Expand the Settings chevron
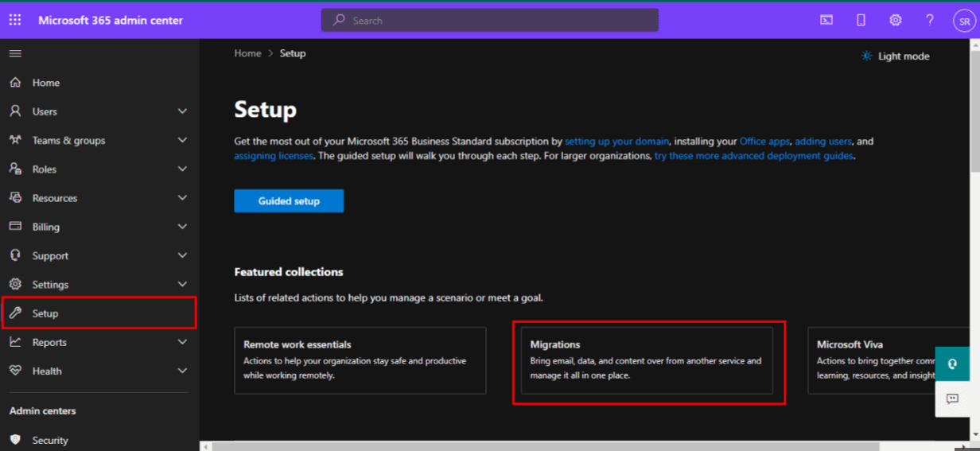 [182, 284]
